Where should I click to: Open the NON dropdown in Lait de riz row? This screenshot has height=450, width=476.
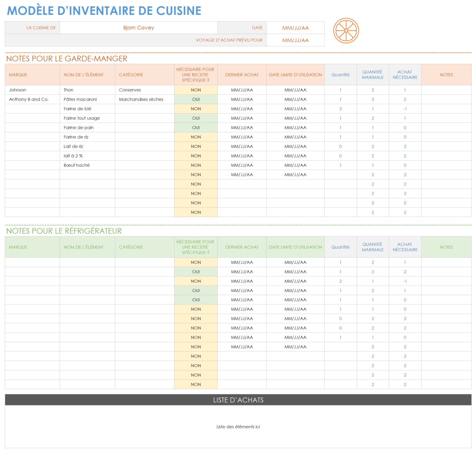[196, 146]
